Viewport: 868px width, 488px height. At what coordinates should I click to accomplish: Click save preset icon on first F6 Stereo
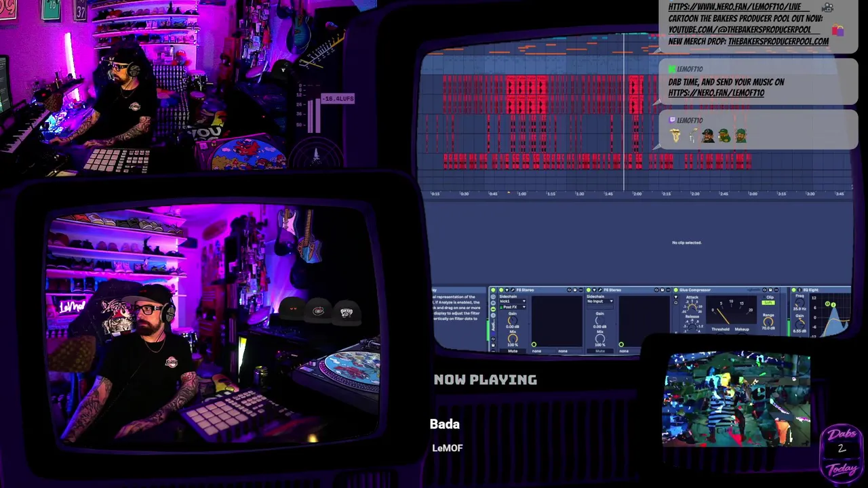(x=575, y=290)
